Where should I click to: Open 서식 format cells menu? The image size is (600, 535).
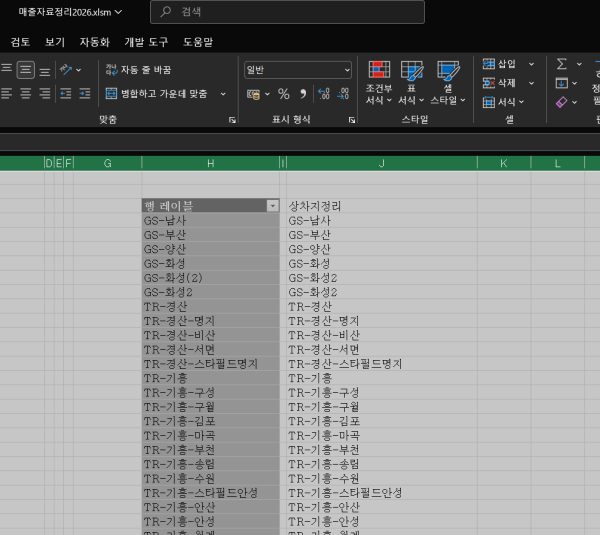click(x=503, y=102)
